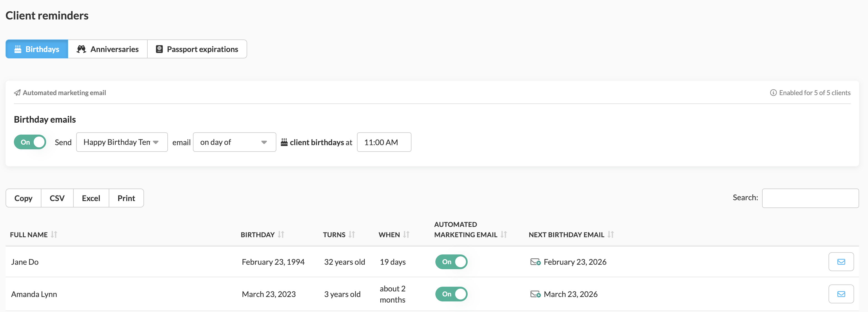Click the info icon beside Enabled for clients

[773, 93]
